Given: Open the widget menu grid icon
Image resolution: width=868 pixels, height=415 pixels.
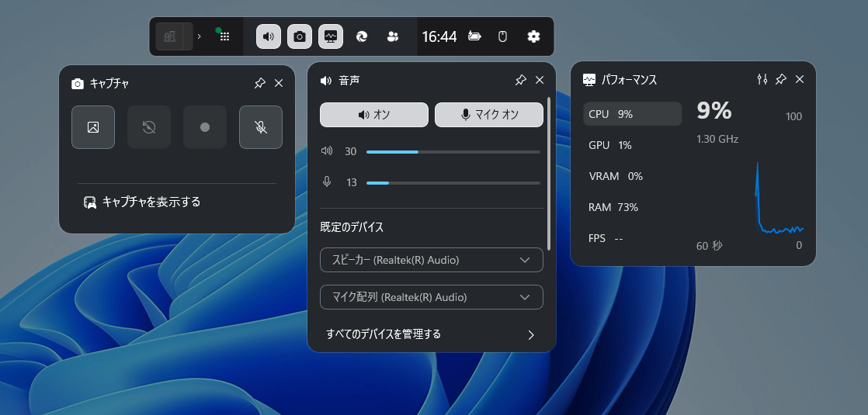Looking at the screenshot, I should pyautogui.click(x=224, y=36).
